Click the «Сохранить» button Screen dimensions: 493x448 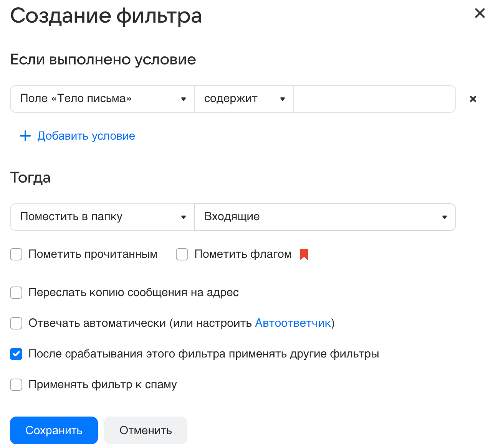(x=54, y=430)
